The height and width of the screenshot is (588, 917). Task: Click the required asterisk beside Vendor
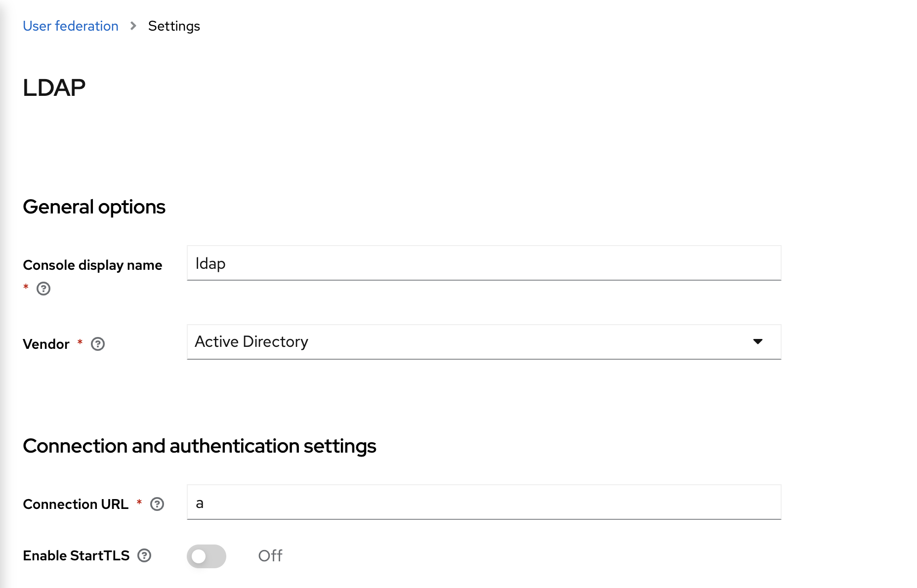click(80, 344)
